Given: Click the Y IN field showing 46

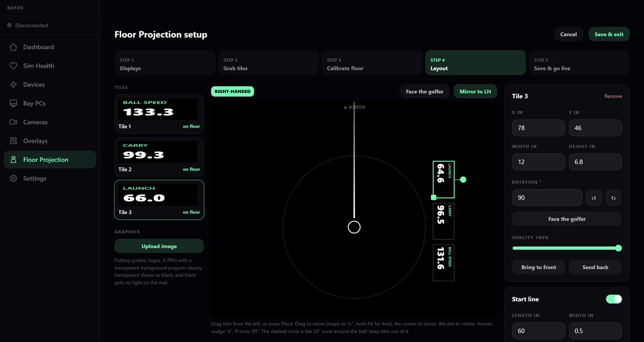Looking at the screenshot, I should coord(595,128).
